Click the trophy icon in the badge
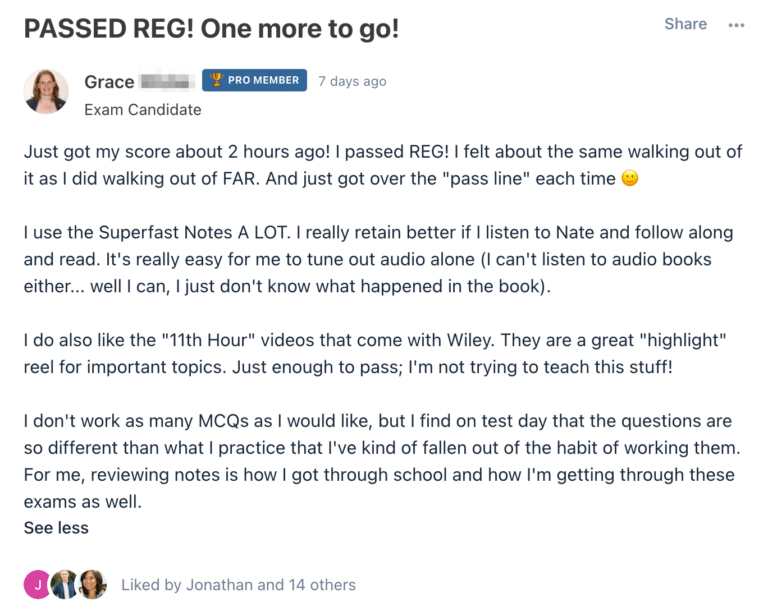Viewport: 768px width, 616px height. 216,79
